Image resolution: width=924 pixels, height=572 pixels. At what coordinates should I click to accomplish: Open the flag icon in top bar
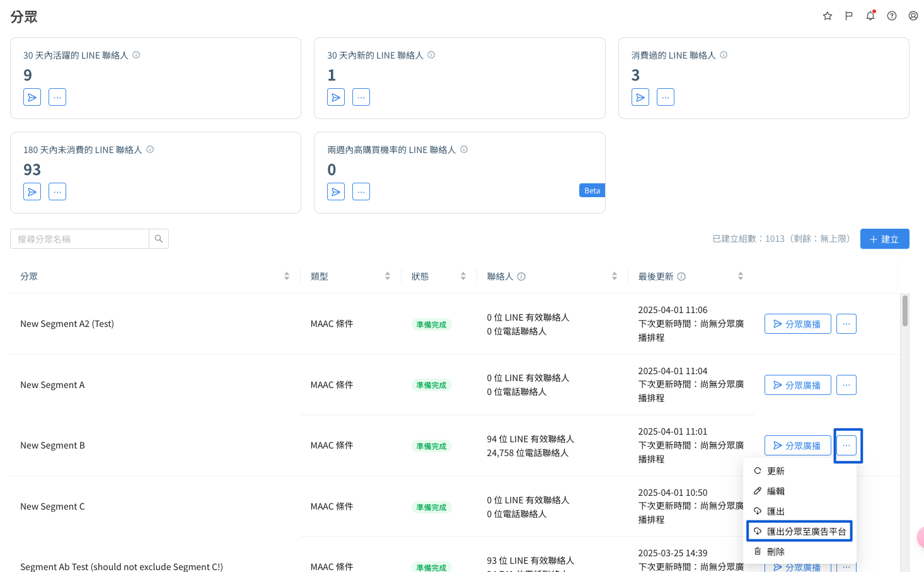tap(849, 16)
